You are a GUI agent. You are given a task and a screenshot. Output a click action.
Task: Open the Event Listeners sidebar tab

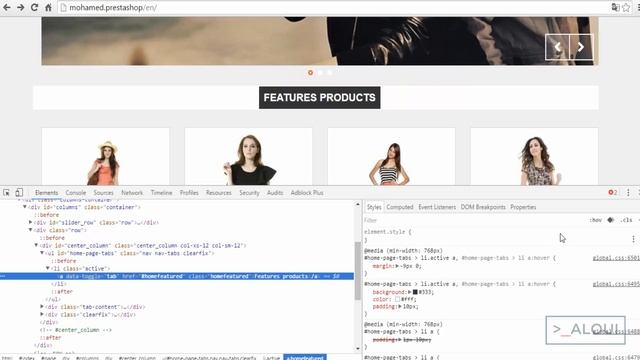437,207
